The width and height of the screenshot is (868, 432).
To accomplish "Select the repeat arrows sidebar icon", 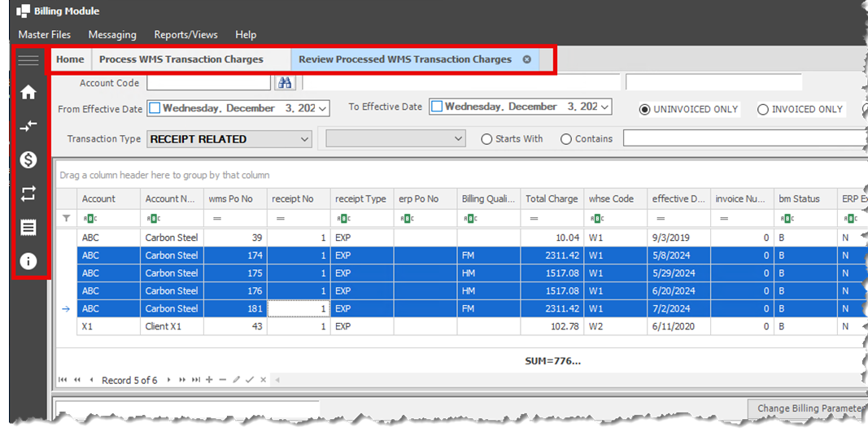I will (28, 194).
